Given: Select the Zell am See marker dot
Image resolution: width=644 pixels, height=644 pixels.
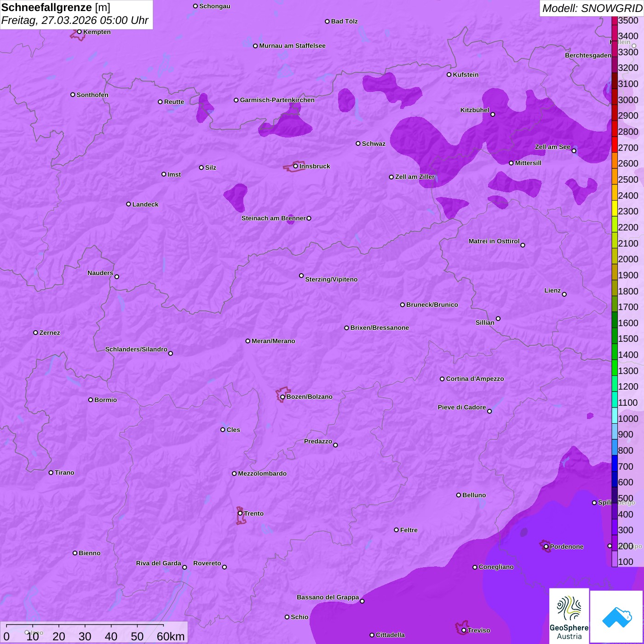Looking at the screenshot, I should 574,151.
